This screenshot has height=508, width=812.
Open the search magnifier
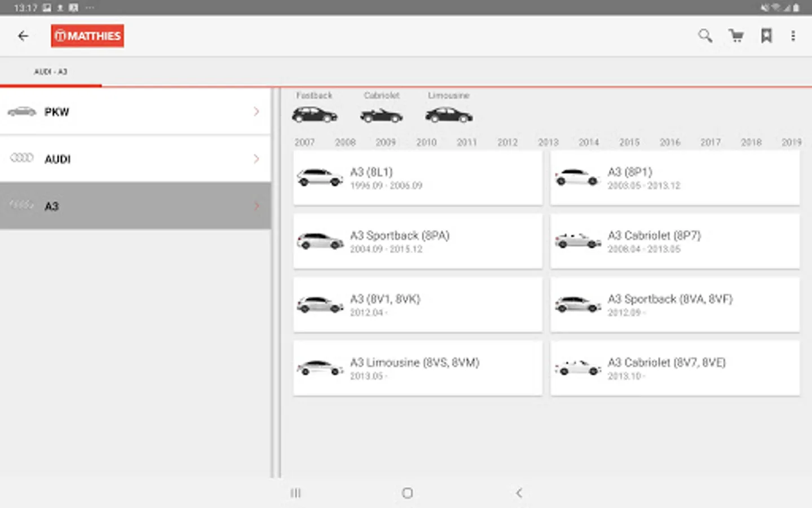[x=705, y=36]
